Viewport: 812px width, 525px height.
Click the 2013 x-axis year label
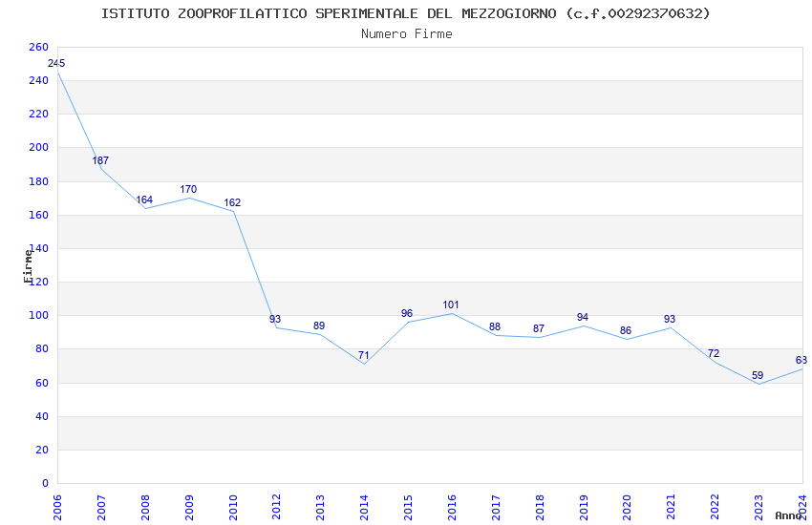coord(321,508)
